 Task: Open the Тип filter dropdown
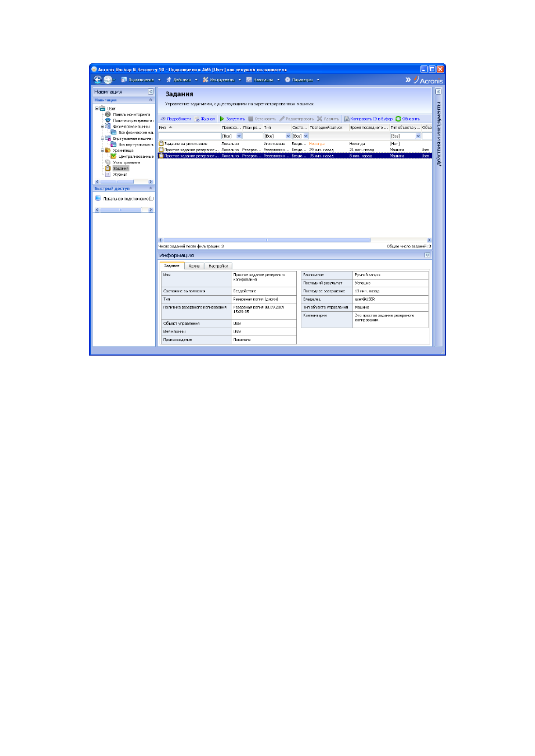point(288,136)
